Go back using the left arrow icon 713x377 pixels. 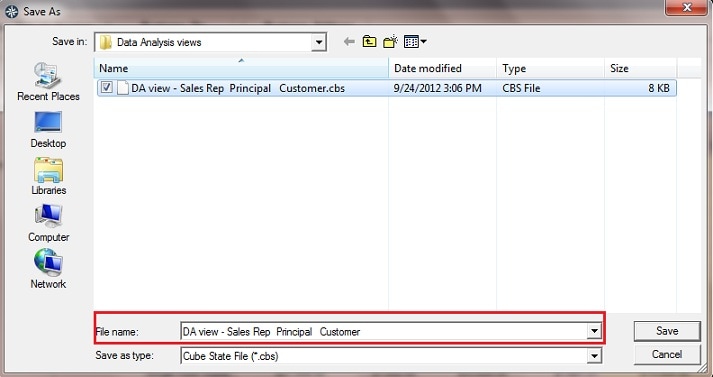click(x=349, y=42)
